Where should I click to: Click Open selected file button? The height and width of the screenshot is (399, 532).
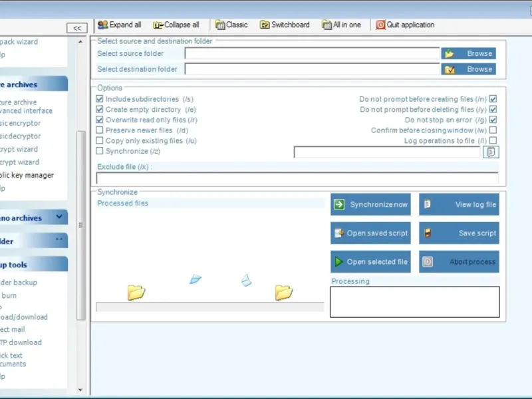tap(370, 261)
